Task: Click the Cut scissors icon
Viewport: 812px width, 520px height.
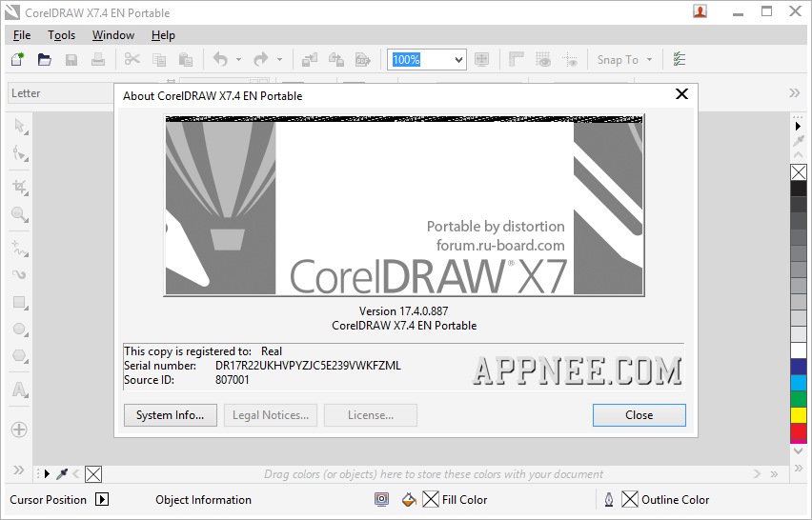Action: point(132,59)
